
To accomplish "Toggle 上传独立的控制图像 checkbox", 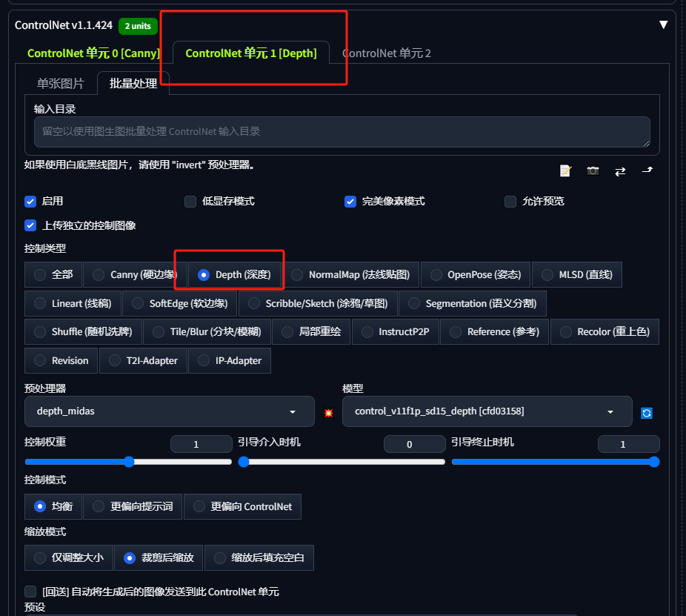I will click(30, 225).
